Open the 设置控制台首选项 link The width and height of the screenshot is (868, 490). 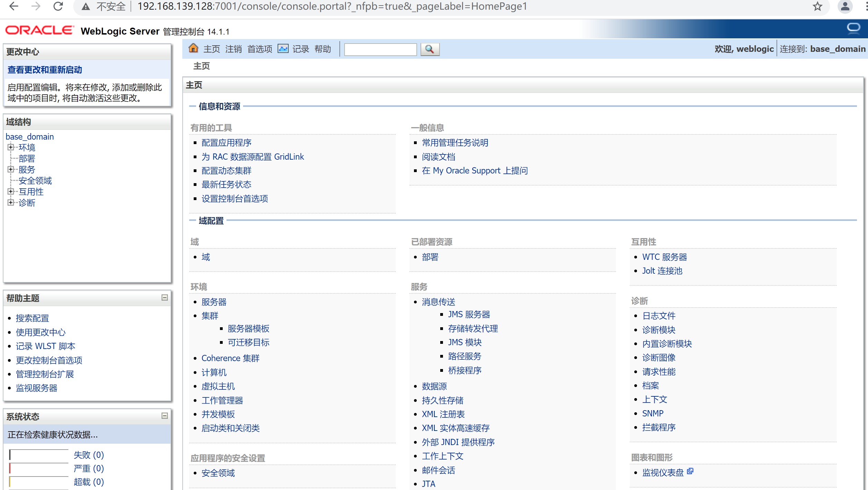coord(235,199)
